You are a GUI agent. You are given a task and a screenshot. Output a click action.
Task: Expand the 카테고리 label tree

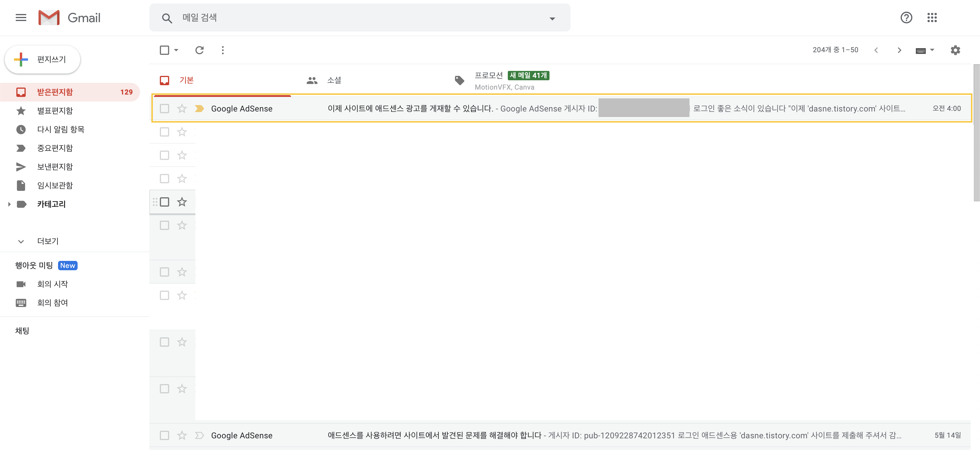coord(9,204)
